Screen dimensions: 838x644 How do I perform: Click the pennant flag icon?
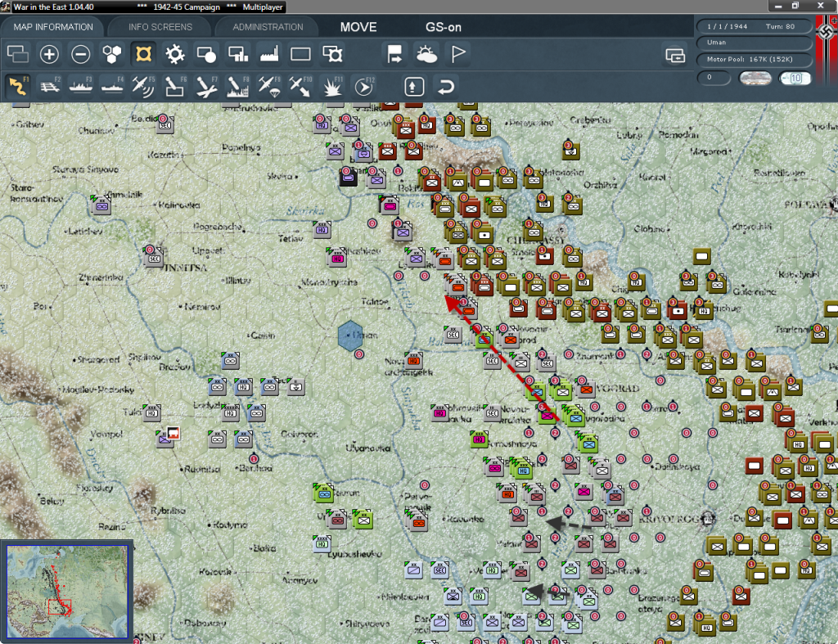click(x=458, y=54)
